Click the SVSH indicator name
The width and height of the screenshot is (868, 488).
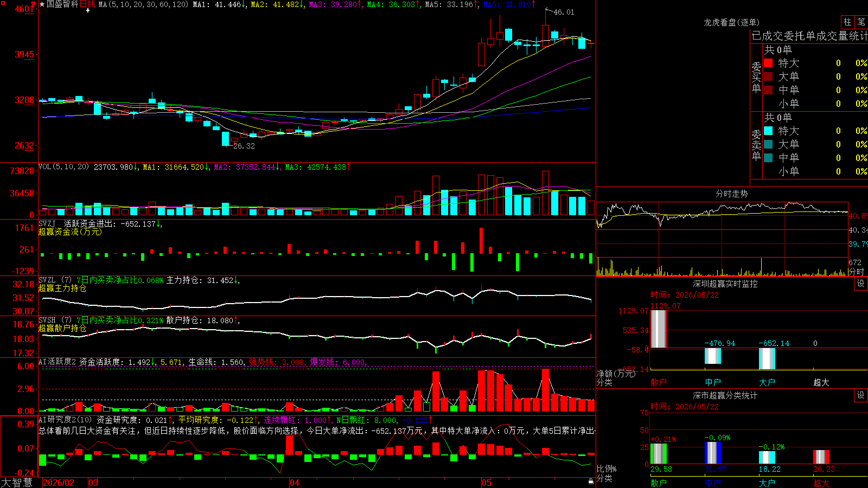tap(47, 320)
